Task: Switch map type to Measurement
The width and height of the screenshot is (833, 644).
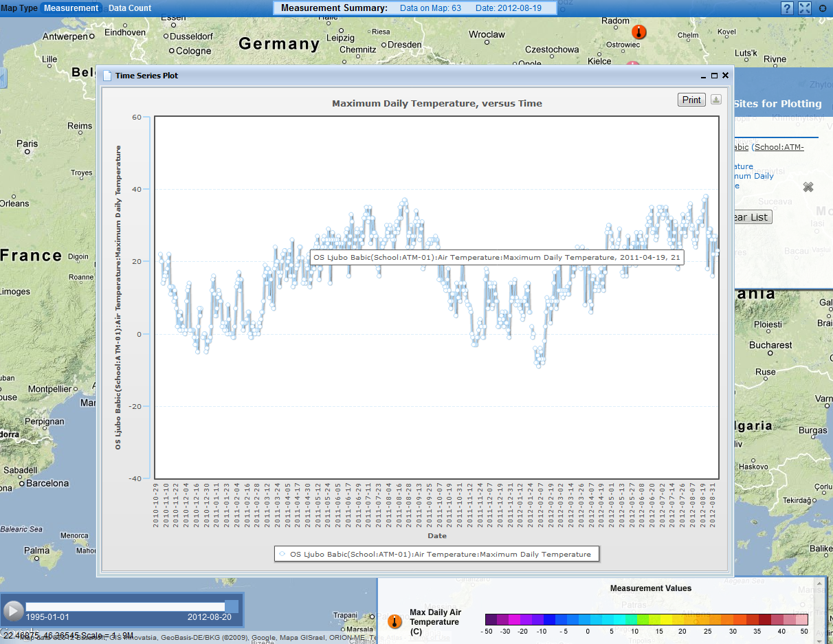Action: coord(71,8)
